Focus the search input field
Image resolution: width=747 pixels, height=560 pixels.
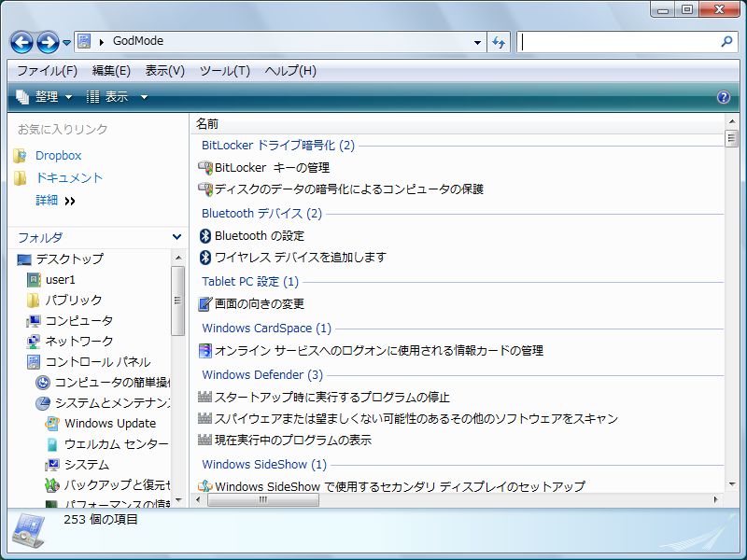click(x=618, y=42)
